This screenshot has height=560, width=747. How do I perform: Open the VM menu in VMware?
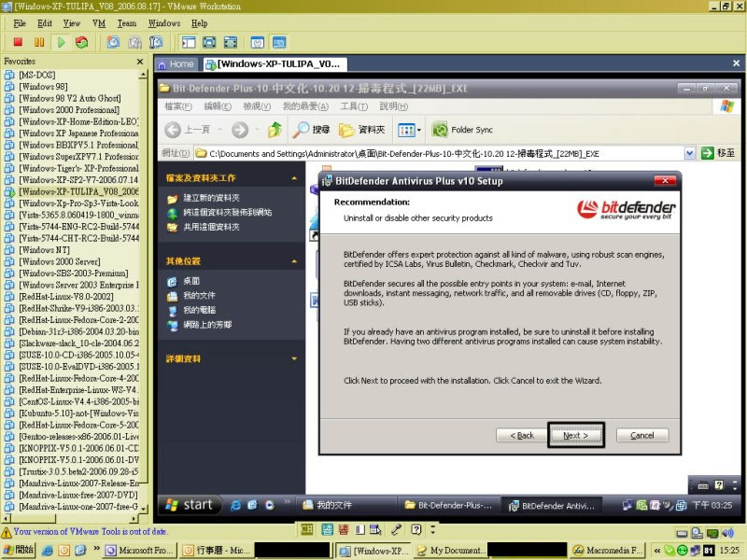(99, 22)
